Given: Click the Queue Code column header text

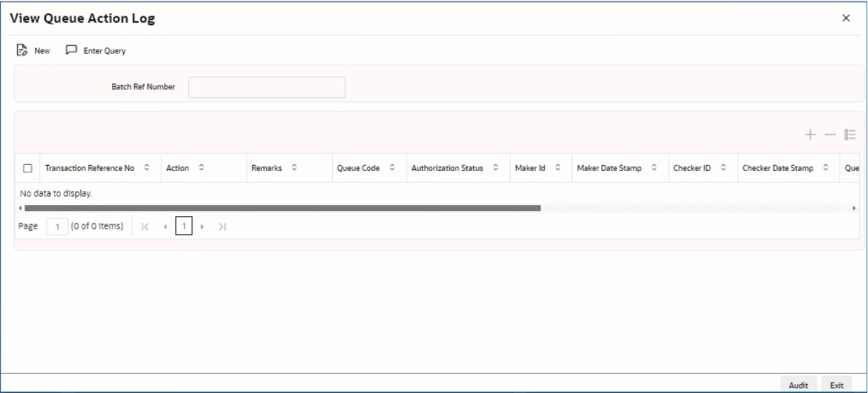Looking at the screenshot, I should (359, 169).
